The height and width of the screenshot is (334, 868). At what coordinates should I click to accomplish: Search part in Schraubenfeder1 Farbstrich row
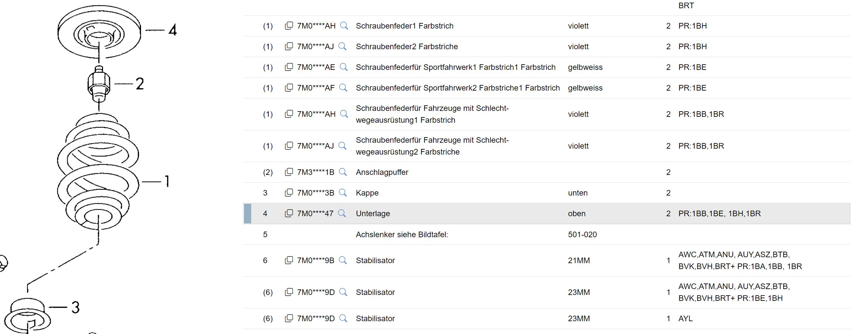click(x=344, y=26)
